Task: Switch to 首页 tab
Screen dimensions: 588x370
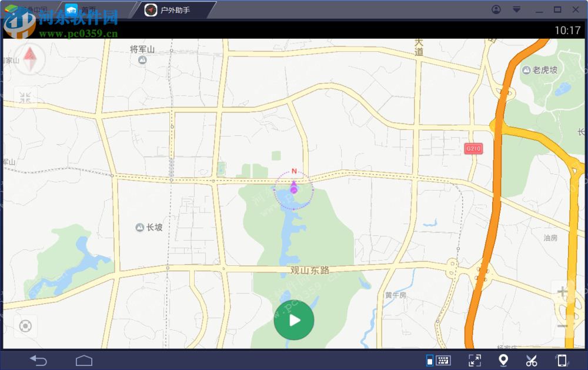Action: 89,10
